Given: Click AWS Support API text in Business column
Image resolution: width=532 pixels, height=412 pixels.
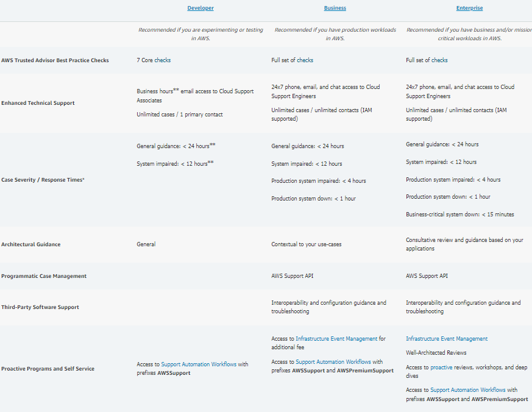Looking at the screenshot, I should pos(292,276).
